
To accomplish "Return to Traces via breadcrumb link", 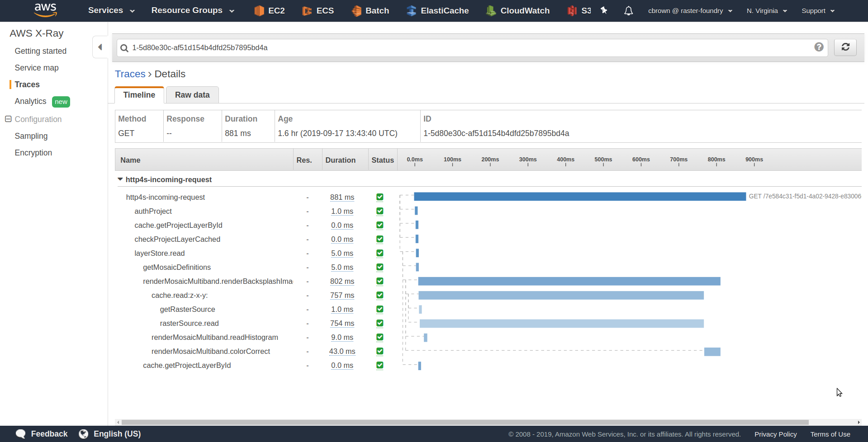I will point(130,74).
